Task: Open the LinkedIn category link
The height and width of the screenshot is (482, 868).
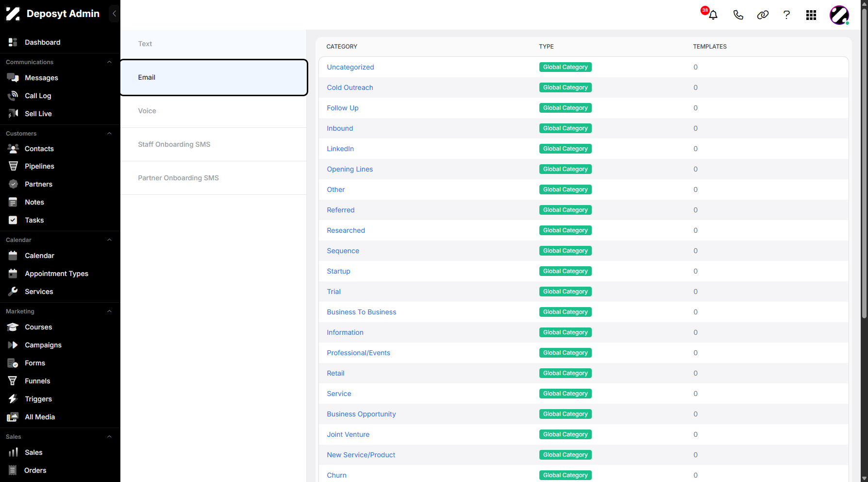Action: 340,149
